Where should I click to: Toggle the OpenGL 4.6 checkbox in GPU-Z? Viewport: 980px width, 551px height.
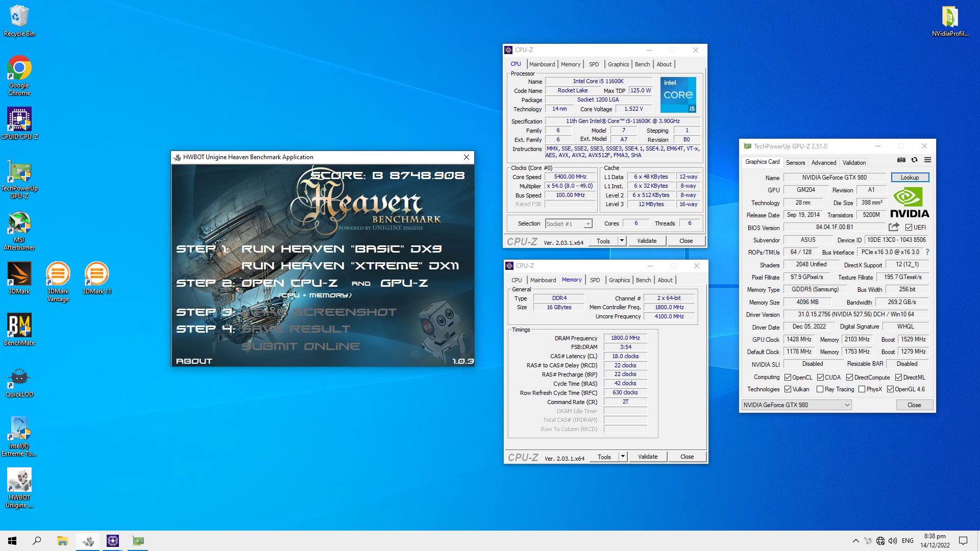(890, 389)
